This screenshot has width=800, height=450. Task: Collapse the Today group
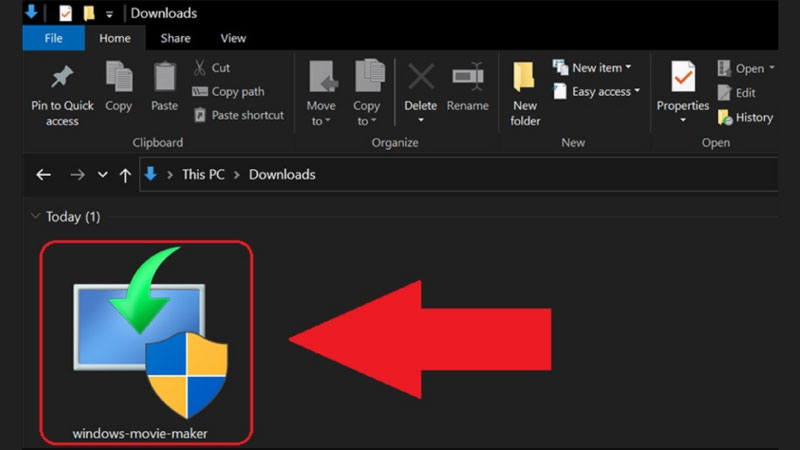pyautogui.click(x=36, y=216)
